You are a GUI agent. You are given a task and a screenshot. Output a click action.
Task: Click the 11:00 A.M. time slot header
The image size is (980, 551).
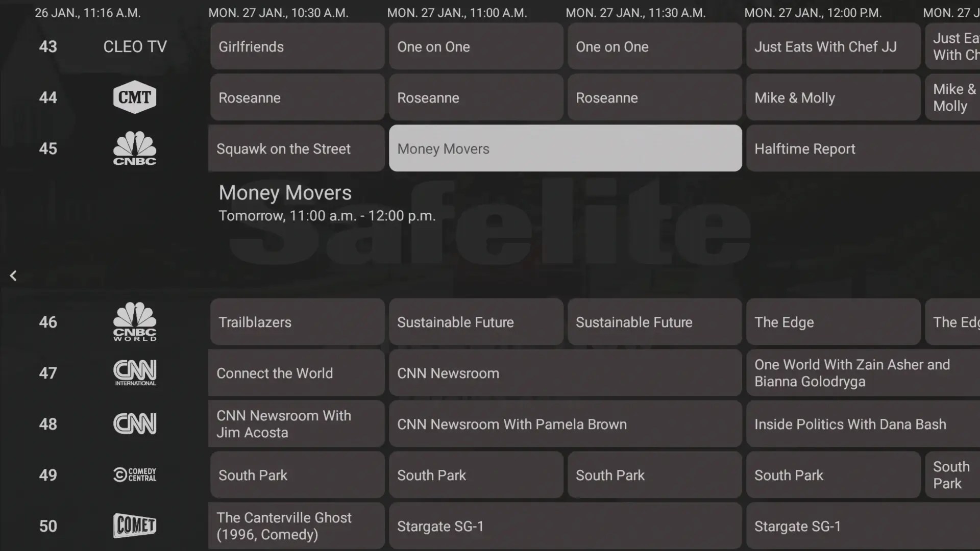tap(457, 13)
